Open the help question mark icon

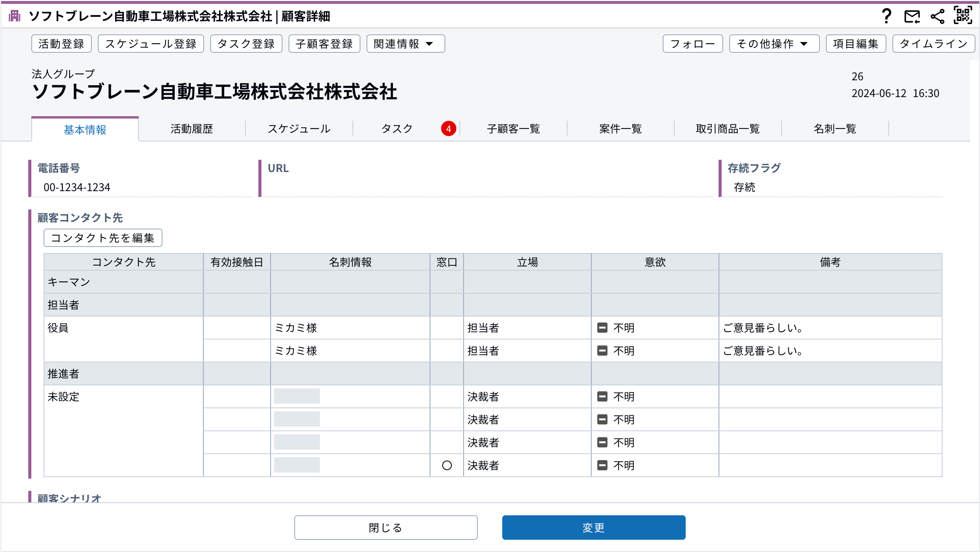pyautogui.click(x=887, y=16)
